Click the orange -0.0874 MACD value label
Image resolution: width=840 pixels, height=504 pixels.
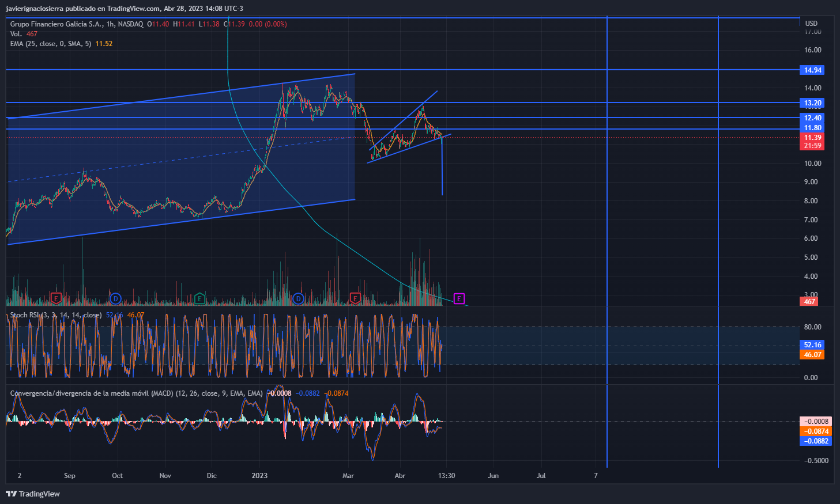tap(816, 431)
